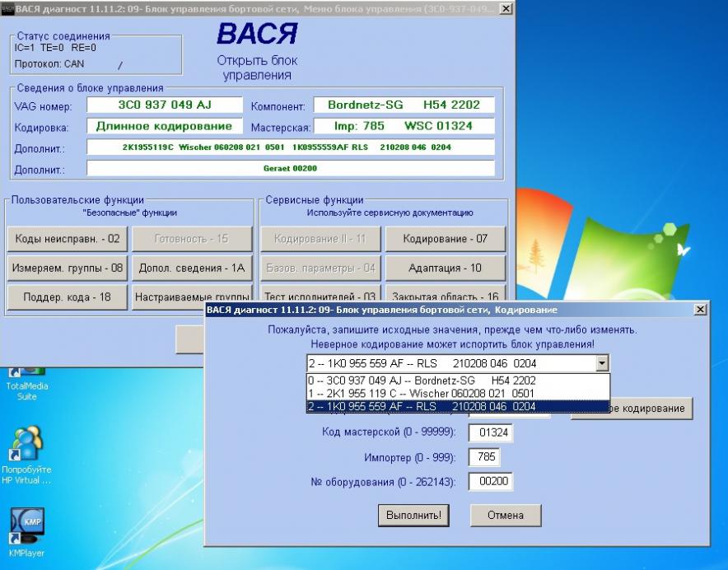Click the Кодировка value field
This screenshot has height=570, width=728.
click(x=165, y=126)
